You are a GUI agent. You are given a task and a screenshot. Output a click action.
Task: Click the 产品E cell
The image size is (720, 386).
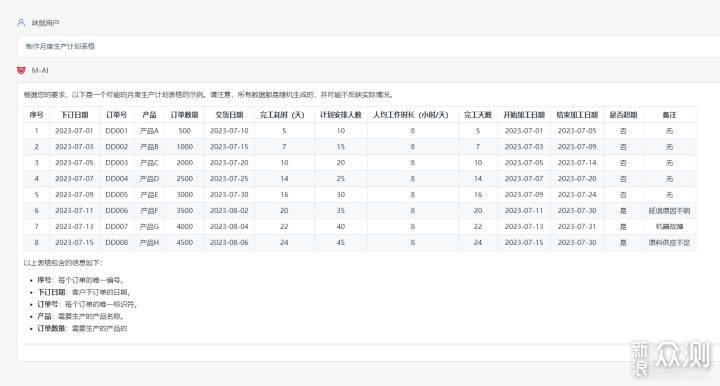tap(149, 195)
